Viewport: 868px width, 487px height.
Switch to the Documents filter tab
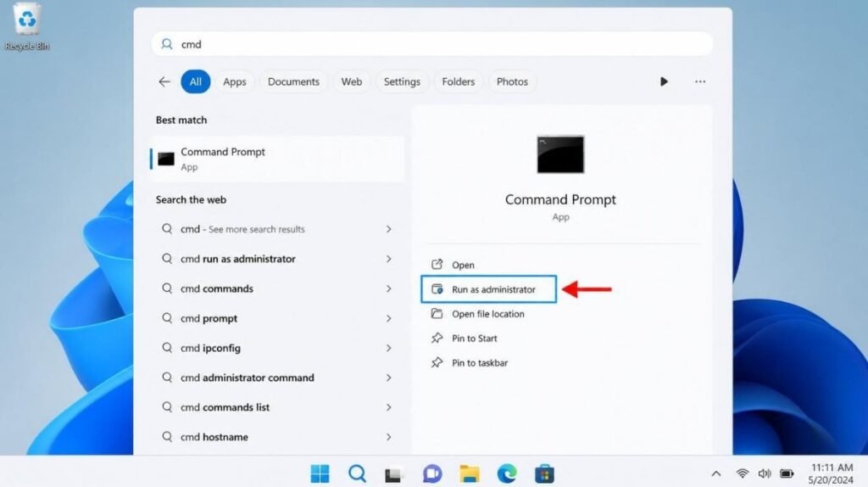pyautogui.click(x=293, y=82)
